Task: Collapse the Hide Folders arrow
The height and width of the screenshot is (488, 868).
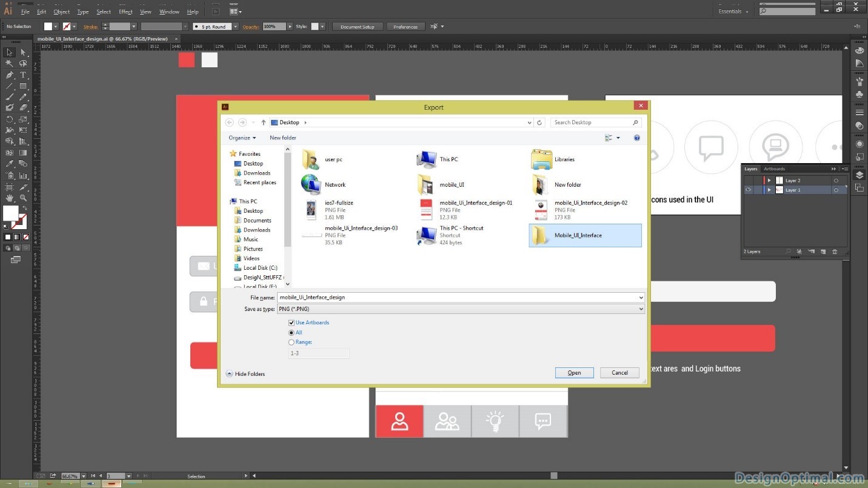Action: (x=230, y=374)
